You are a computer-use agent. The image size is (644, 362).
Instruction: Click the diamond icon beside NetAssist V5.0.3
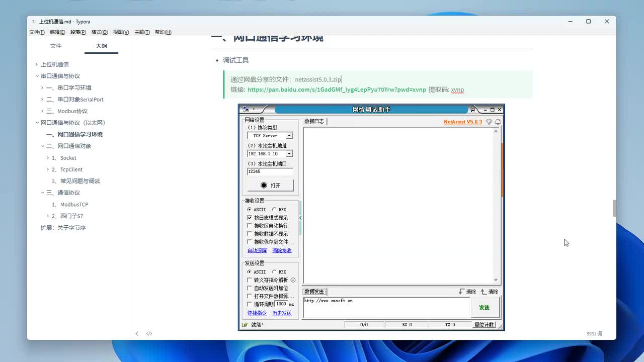(489, 122)
